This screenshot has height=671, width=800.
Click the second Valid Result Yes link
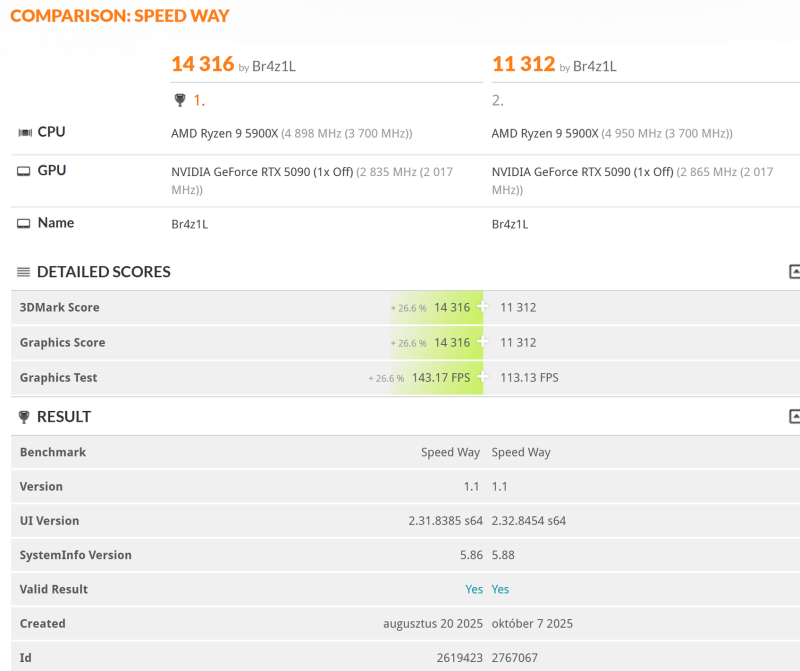coord(500,589)
